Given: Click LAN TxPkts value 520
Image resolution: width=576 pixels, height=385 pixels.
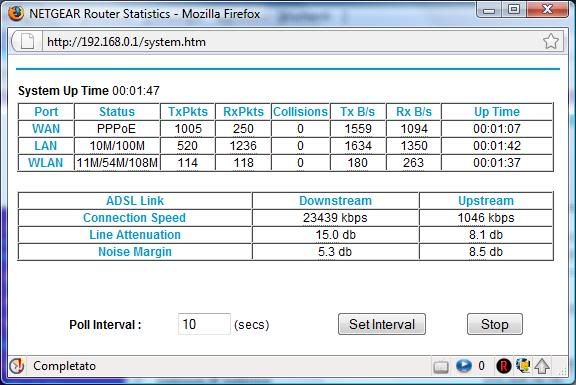Looking at the screenshot, I should 187,145.
